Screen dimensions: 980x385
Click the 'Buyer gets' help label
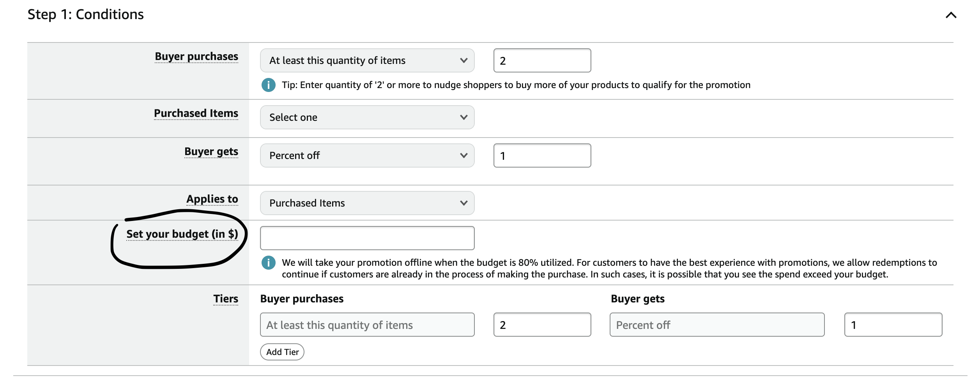pyautogui.click(x=211, y=152)
